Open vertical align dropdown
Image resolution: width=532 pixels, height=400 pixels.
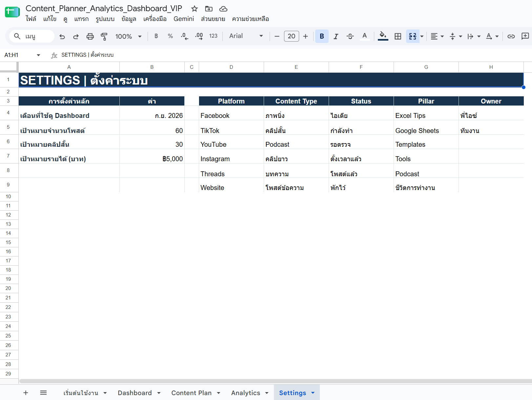[456, 36]
